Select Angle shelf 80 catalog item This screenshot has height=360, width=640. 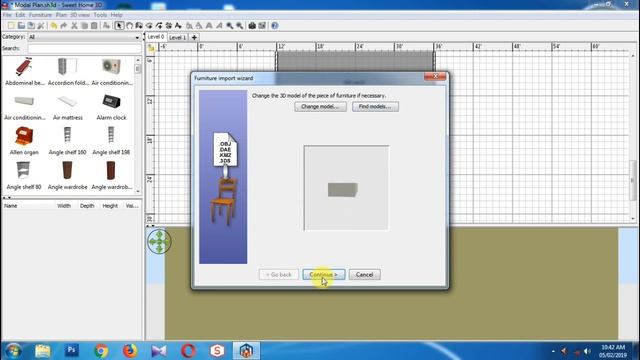[x=24, y=176]
